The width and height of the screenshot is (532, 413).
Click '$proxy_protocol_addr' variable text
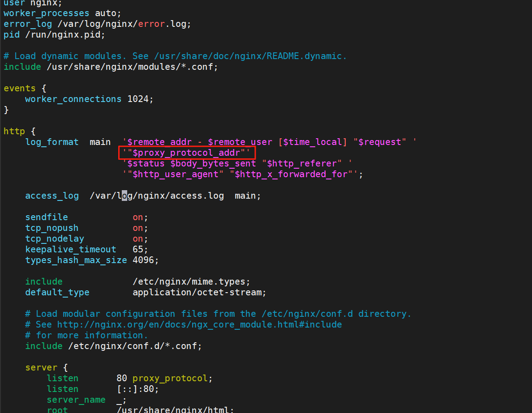point(186,153)
